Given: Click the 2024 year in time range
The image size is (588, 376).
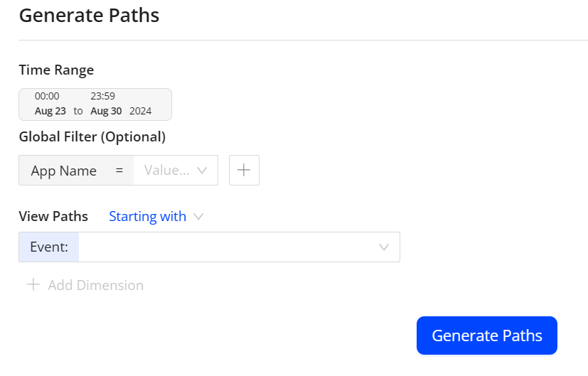Looking at the screenshot, I should tap(141, 112).
